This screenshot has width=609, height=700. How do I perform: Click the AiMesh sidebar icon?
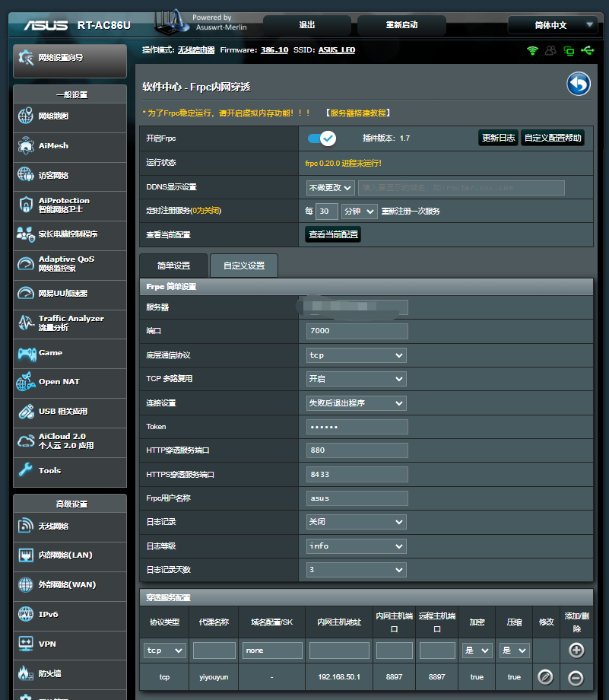25,145
